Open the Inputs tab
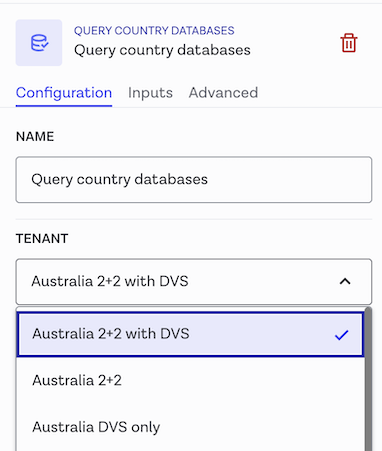Image resolution: width=382 pixels, height=451 pixels. (150, 93)
